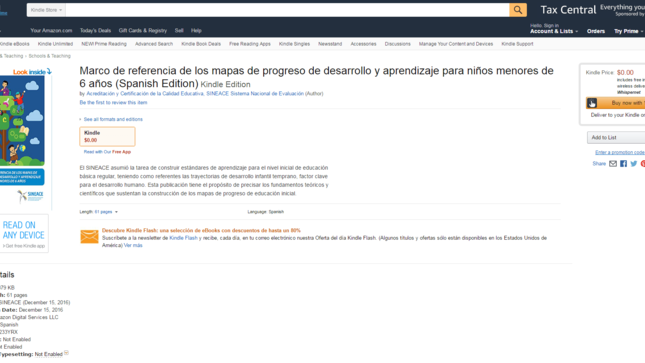Open Advanced Search tab

click(x=154, y=44)
